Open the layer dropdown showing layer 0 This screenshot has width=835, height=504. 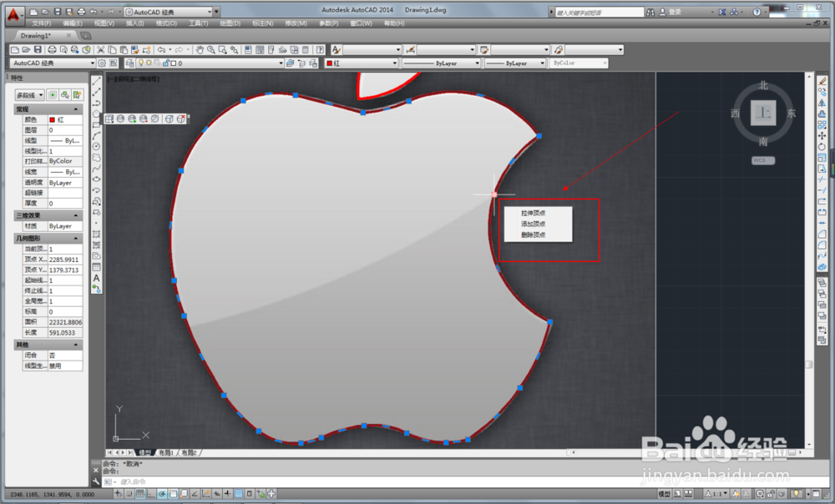[210, 63]
